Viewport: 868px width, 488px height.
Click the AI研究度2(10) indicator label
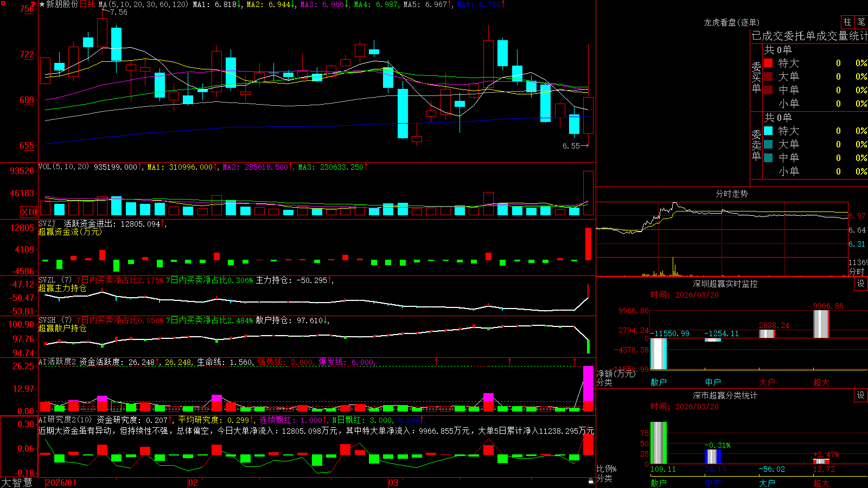point(65,420)
